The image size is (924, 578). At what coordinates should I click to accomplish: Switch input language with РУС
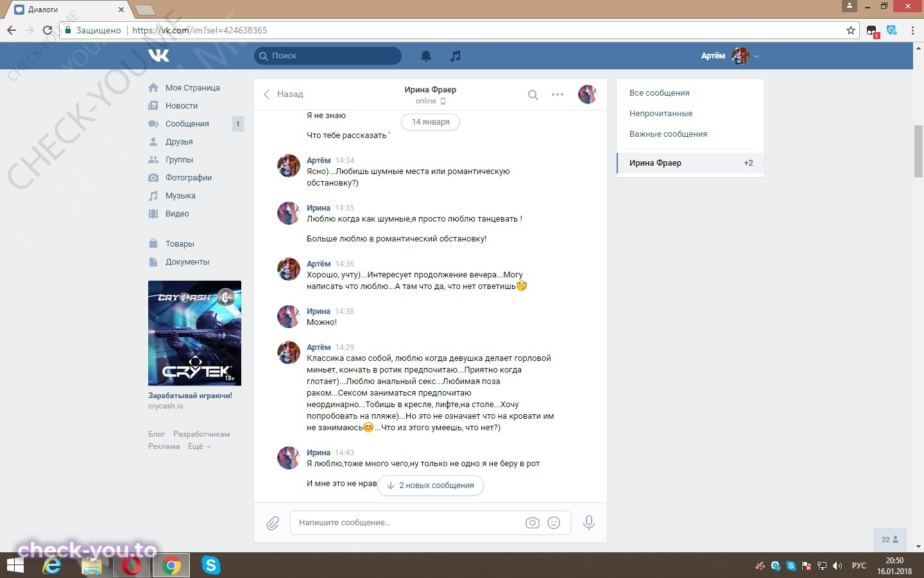[x=859, y=566]
